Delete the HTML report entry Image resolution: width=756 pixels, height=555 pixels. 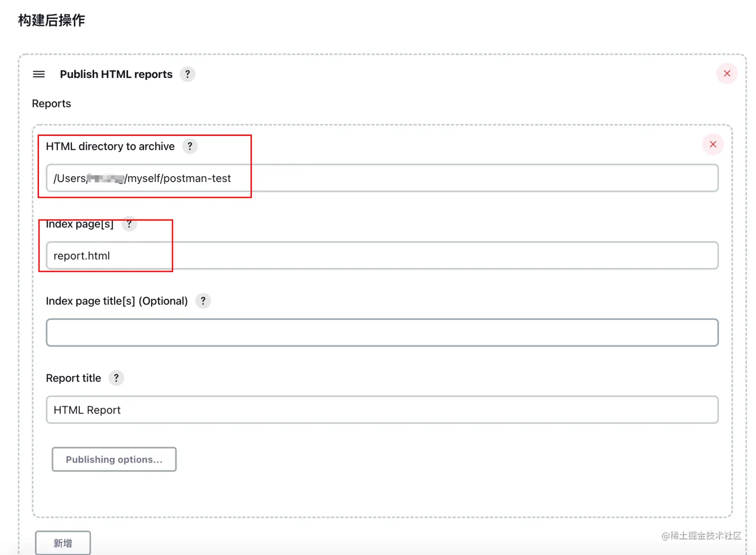713,144
